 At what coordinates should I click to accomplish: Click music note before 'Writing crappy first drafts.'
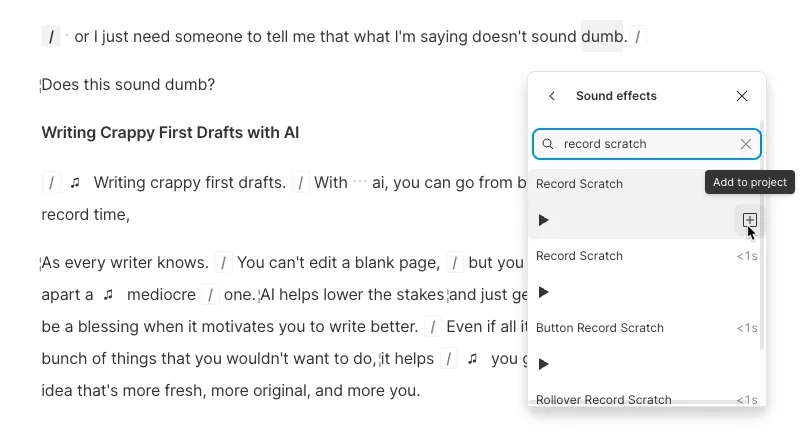[x=76, y=182]
